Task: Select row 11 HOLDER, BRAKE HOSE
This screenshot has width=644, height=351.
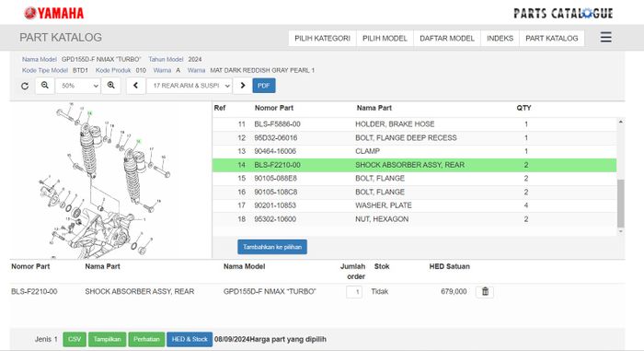Action: point(414,124)
